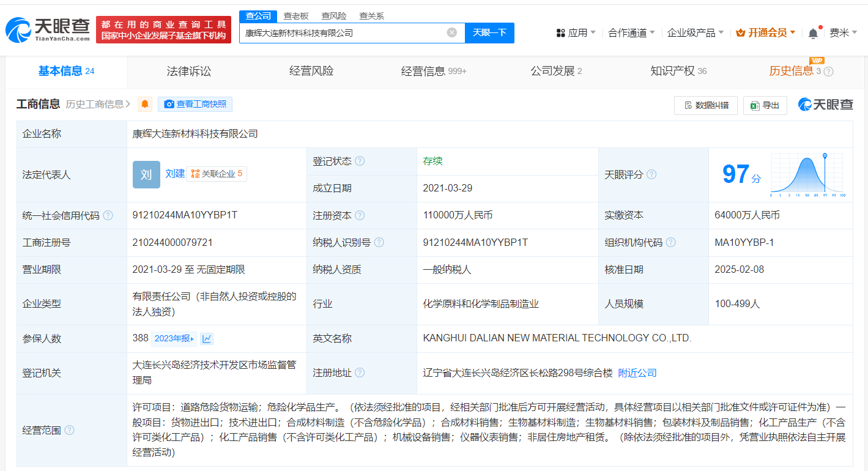Switch to the 法律诉讼 tab
The image size is (868, 471).
pos(189,72)
